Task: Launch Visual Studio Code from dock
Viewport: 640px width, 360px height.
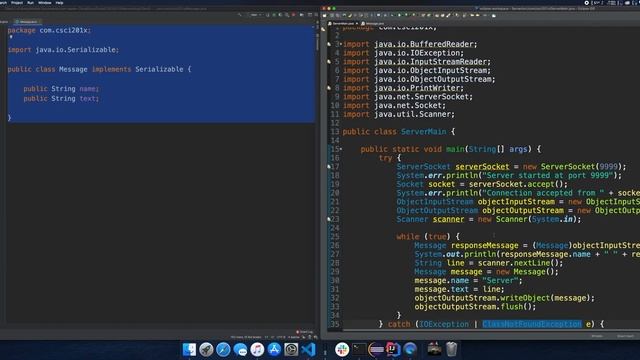Action: coord(308,349)
